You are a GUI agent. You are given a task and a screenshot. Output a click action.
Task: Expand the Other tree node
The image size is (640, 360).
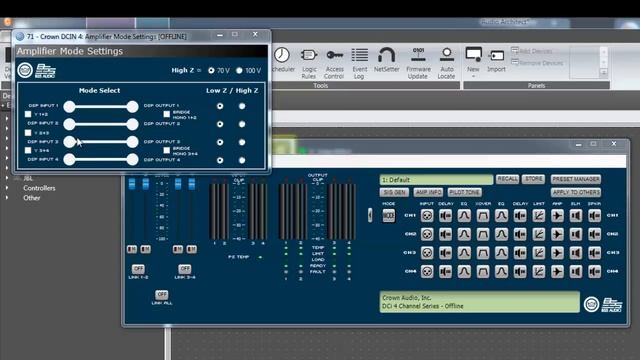tap(7, 198)
